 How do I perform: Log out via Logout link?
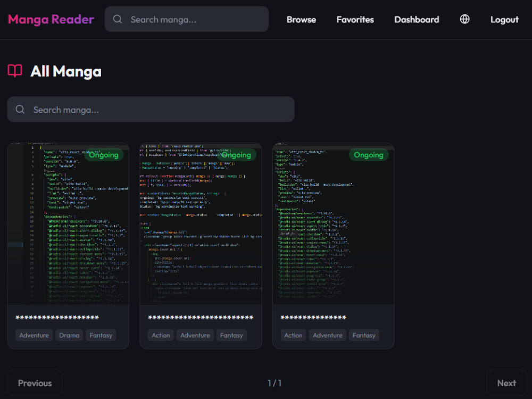click(x=504, y=20)
